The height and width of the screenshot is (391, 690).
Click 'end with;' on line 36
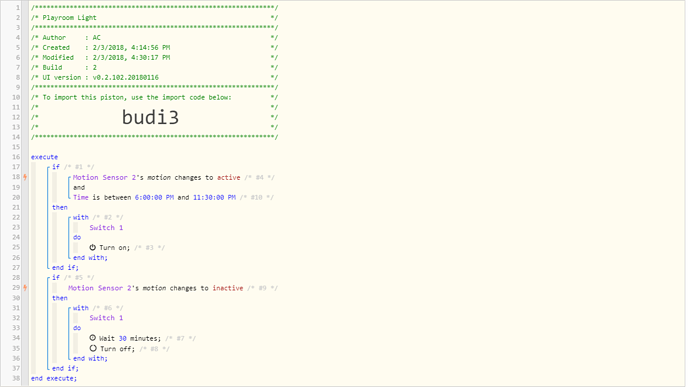click(x=90, y=358)
